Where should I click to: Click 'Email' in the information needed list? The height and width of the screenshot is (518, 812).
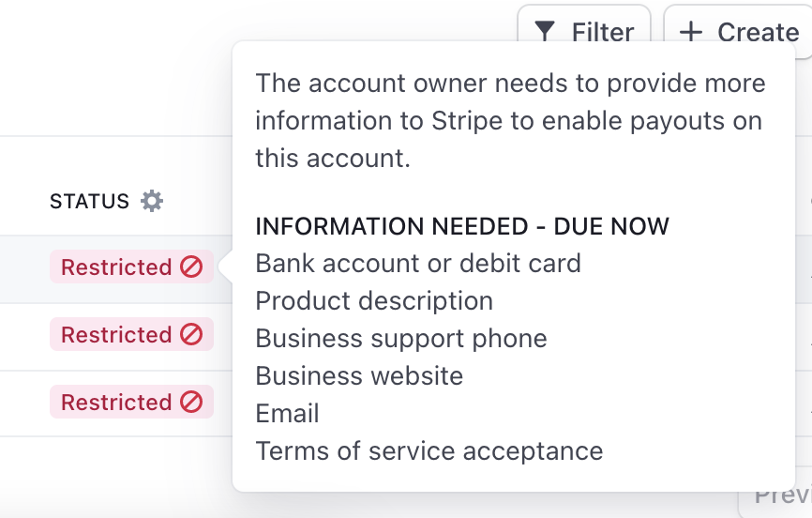pyautogui.click(x=288, y=414)
